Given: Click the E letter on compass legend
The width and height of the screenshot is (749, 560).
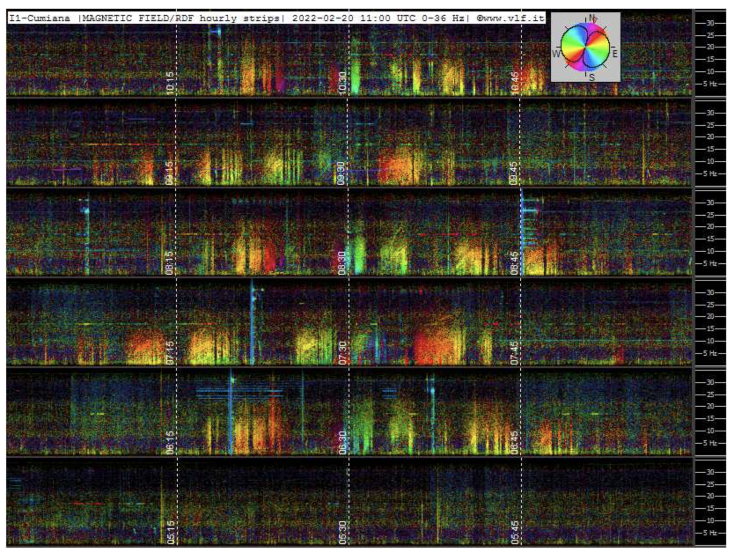Looking at the screenshot, I should coord(615,54).
